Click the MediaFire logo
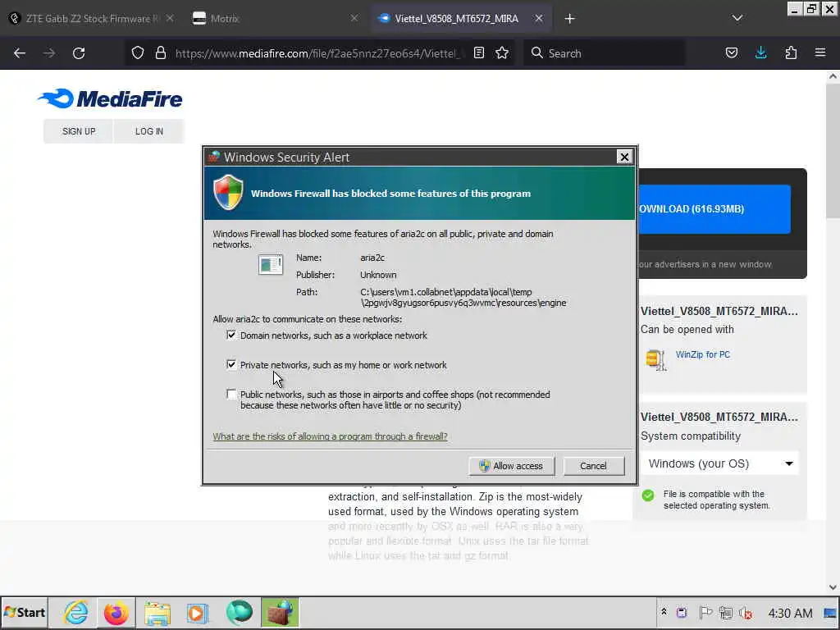The image size is (840, 630). 110,98
